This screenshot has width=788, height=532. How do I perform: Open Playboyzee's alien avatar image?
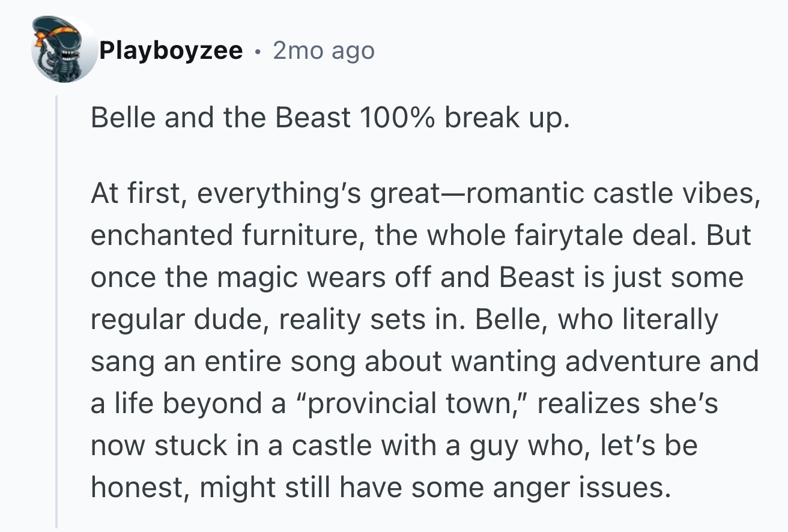pyautogui.click(x=65, y=50)
